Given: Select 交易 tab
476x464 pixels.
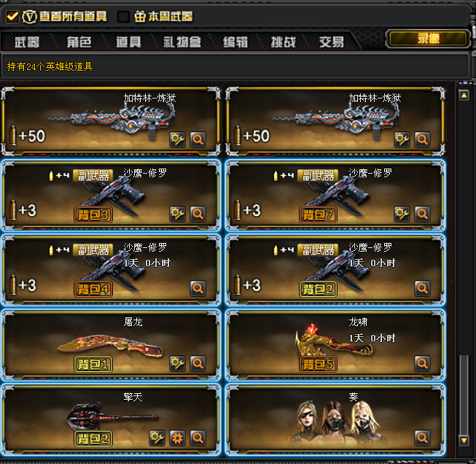Looking at the screenshot, I should click(x=332, y=42).
